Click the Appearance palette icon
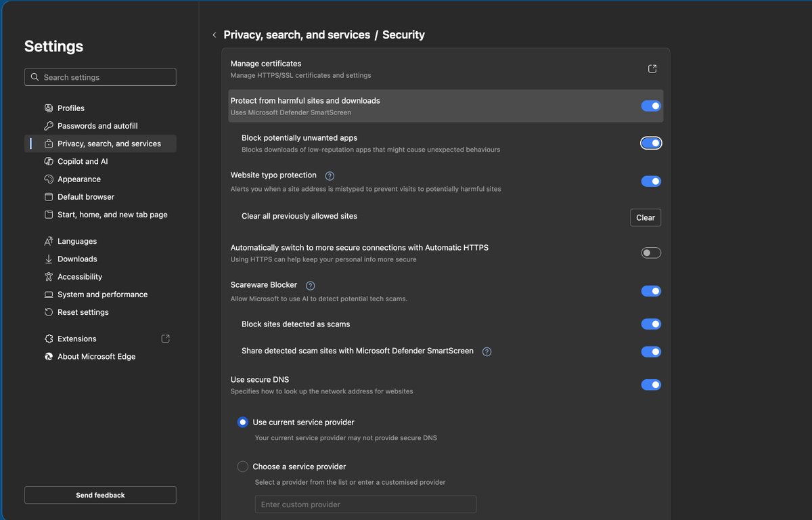Viewport: 812px width, 520px height. point(49,179)
